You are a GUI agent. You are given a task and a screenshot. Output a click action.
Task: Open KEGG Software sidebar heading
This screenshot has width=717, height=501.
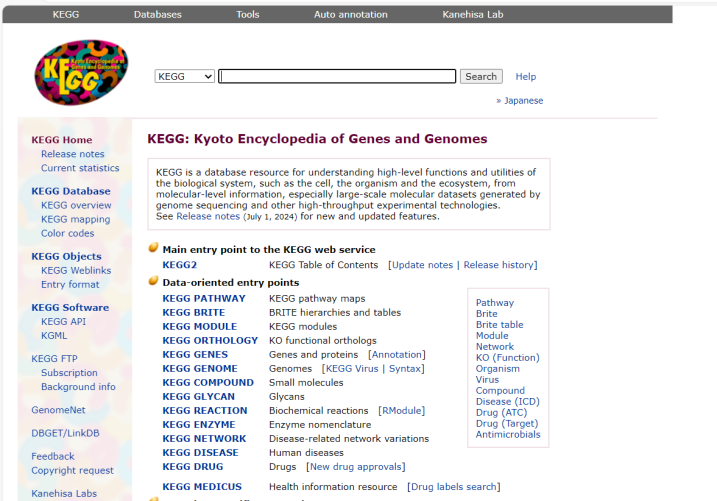(x=70, y=308)
